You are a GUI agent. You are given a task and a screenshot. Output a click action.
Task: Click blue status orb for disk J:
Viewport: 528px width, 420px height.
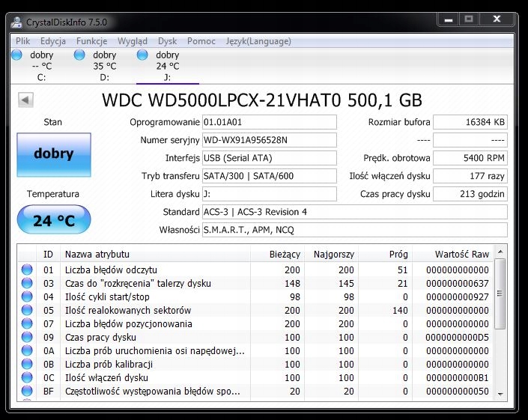(x=142, y=55)
